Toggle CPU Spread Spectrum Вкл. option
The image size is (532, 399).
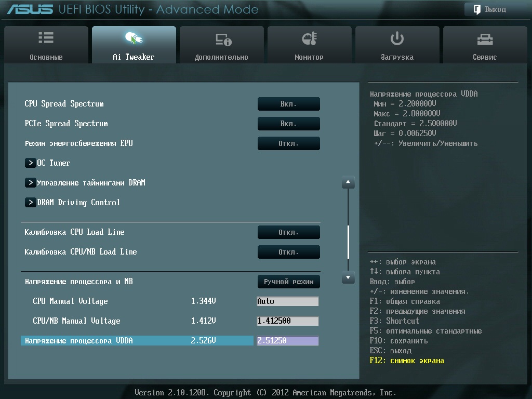[289, 104]
